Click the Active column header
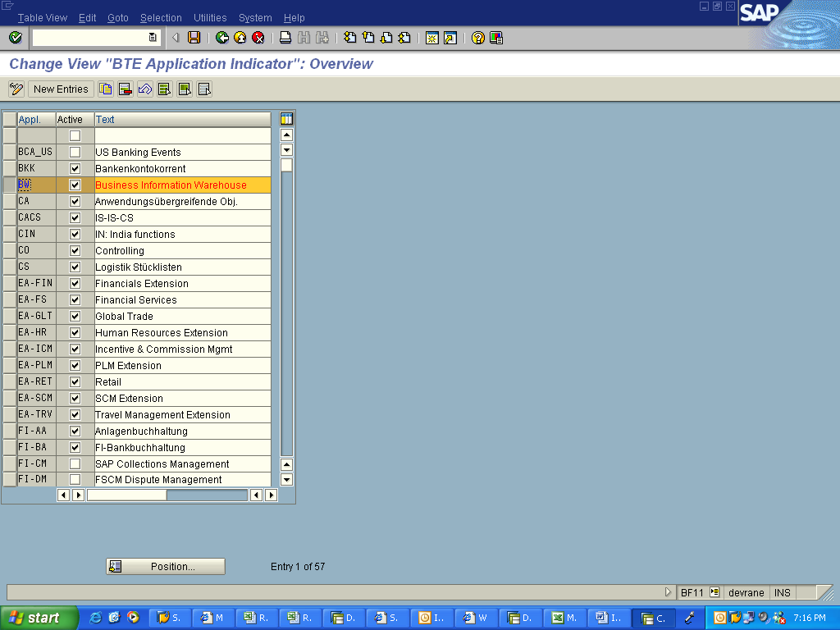 pos(75,120)
